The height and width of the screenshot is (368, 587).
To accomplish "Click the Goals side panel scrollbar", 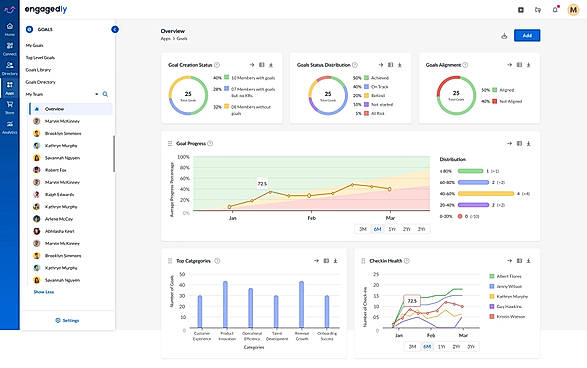I will [x=114, y=154].
